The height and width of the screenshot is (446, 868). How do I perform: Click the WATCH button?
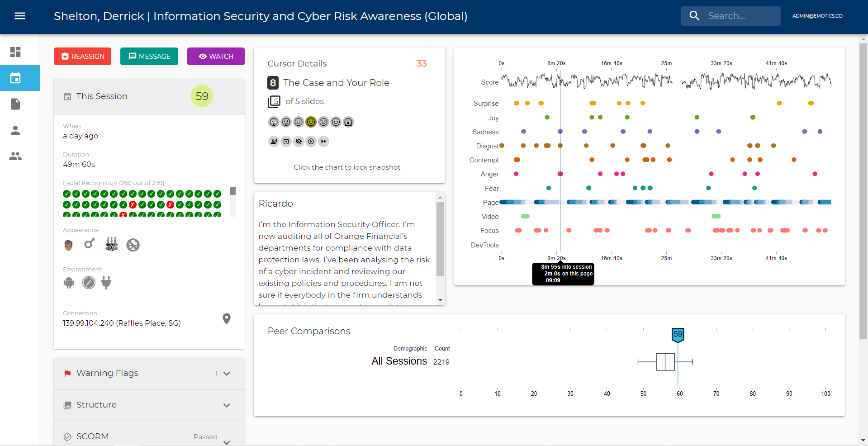point(216,56)
